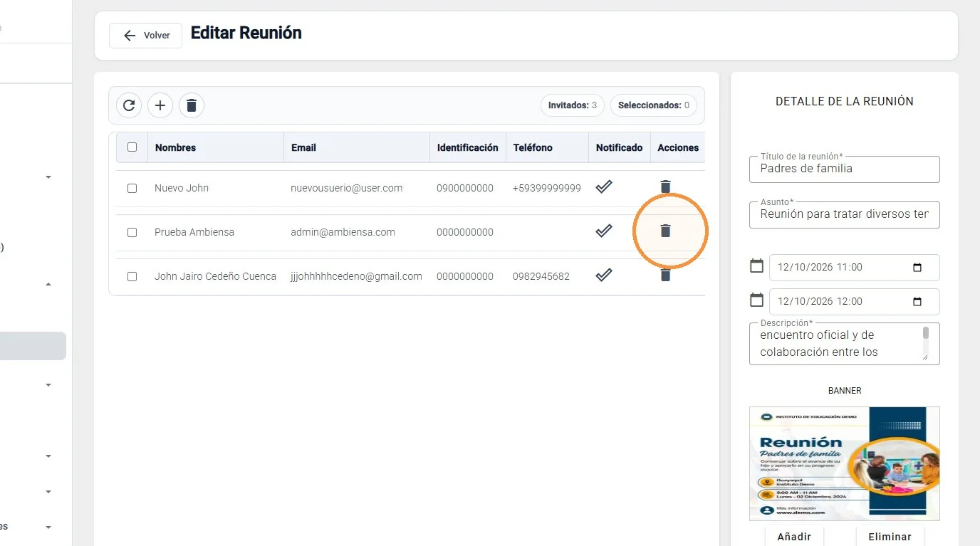This screenshot has width=980, height=546.
Task: Go back with the Volver button
Action: point(145,36)
